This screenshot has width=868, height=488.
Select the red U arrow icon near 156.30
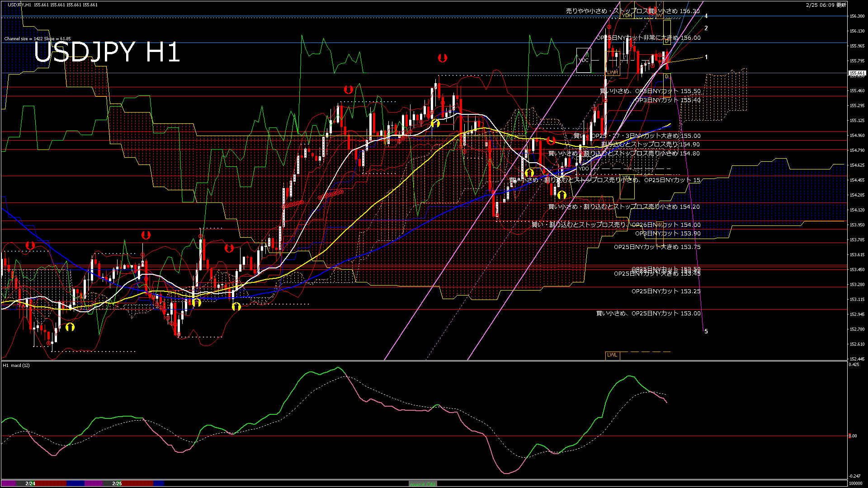652,10
